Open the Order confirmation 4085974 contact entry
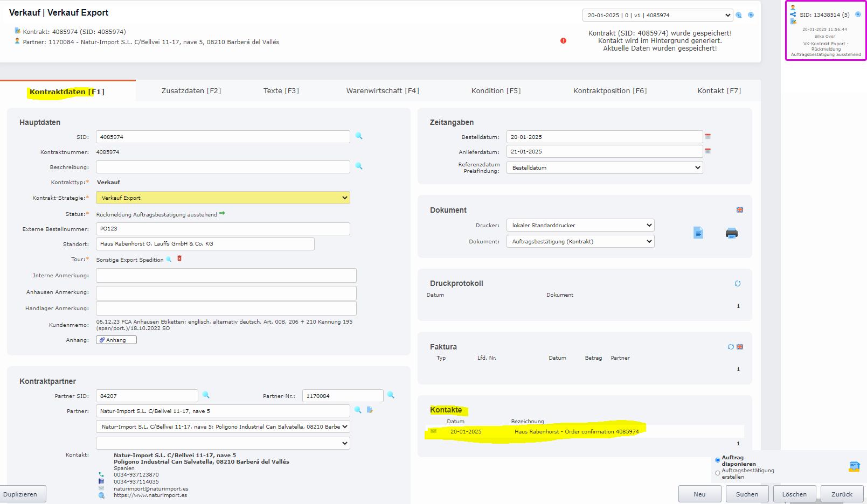Screen dimensions: 867x504 click(x=576, y=431)
